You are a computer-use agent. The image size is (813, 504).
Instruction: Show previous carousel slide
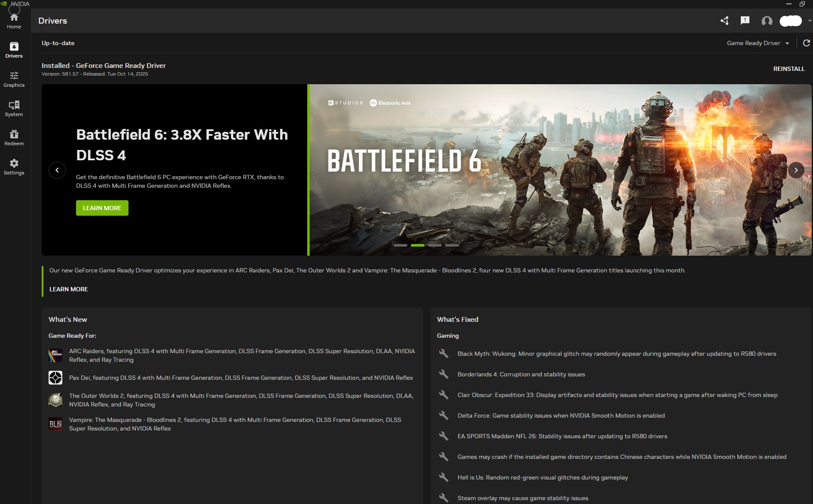coord(57,170)
